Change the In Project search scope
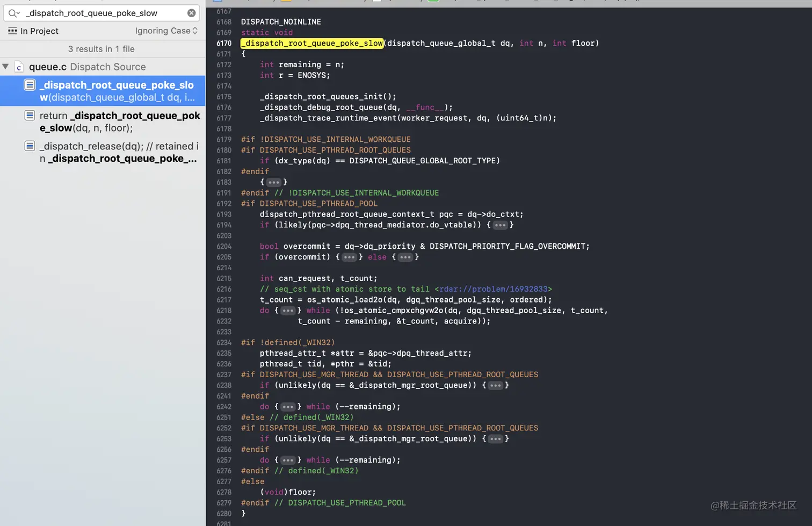Viewport: 812px width, 526px height. tap(33, 31)
